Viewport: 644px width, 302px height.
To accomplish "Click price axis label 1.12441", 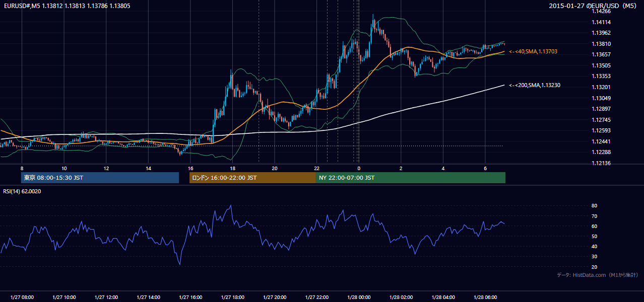I will tap(601, 141).
